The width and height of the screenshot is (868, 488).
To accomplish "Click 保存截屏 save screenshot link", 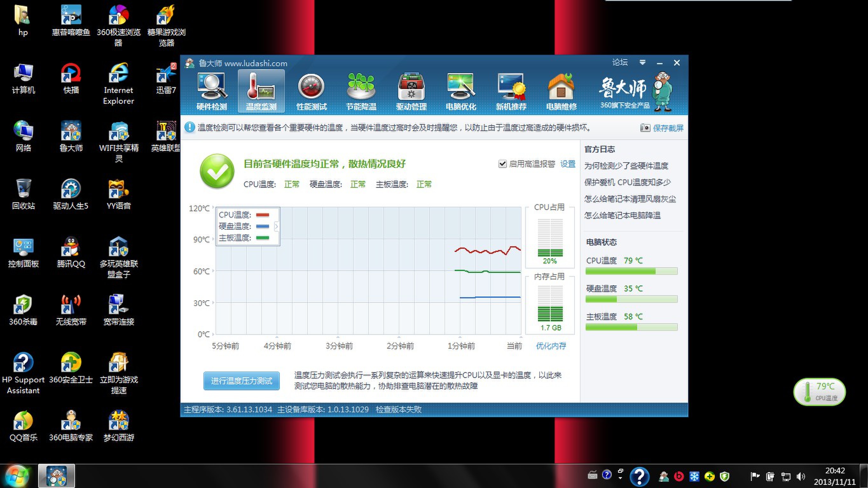I will [x=668, y=128].
